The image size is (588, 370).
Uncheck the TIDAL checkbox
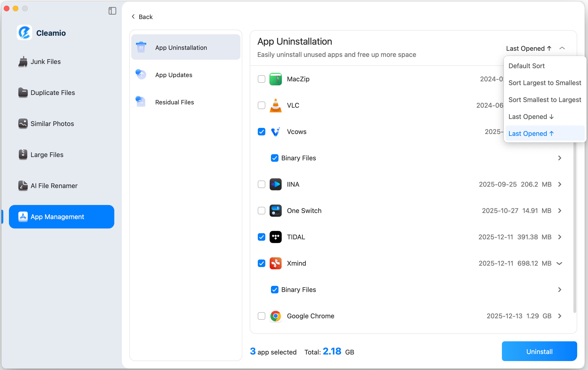click(261, 237)
